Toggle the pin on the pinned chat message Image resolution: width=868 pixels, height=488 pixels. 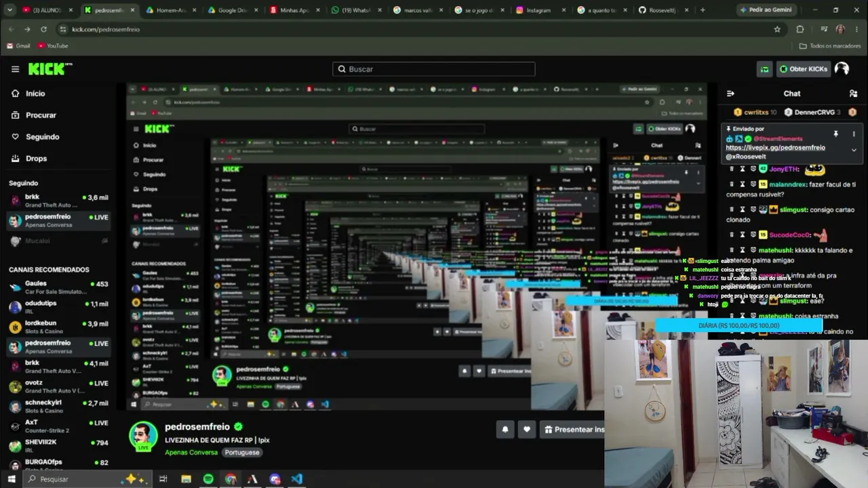click(835, 134)
